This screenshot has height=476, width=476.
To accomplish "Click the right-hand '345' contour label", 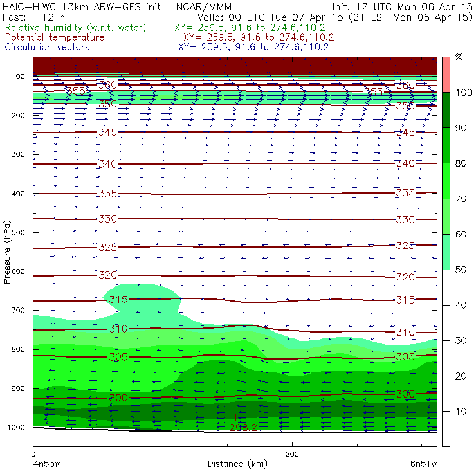I will click(405, 132).
